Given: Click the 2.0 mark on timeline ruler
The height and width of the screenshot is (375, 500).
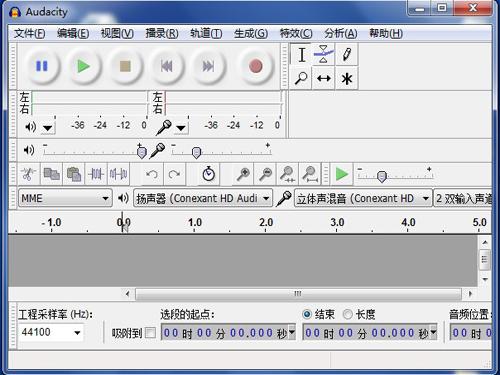Looking at the screenshot, I should pyautogui.click(x=266, y=222).
